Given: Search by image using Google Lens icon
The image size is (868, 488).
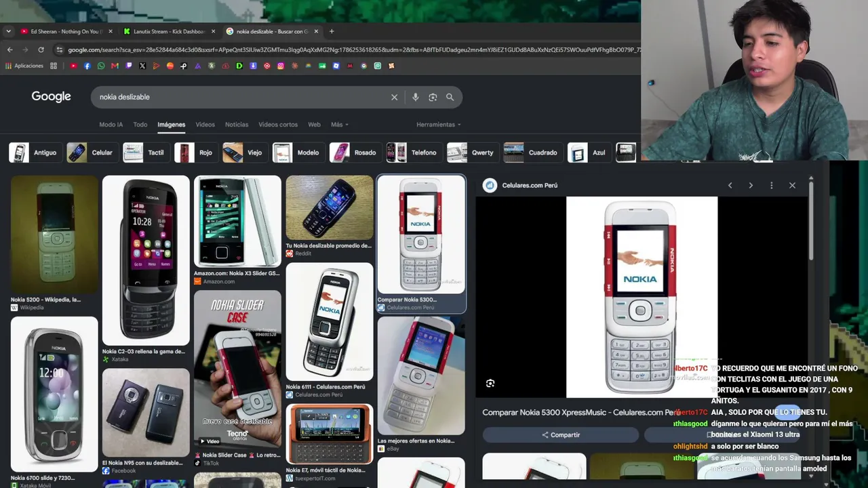Looking at the screenshot, I should (433, 97).
